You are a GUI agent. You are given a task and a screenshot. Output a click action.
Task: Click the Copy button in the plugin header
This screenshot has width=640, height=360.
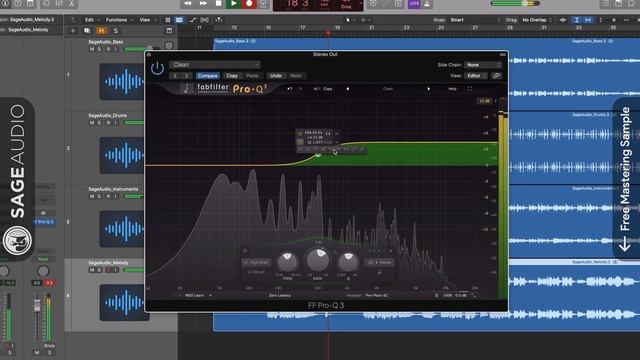(x=232, y=76)
